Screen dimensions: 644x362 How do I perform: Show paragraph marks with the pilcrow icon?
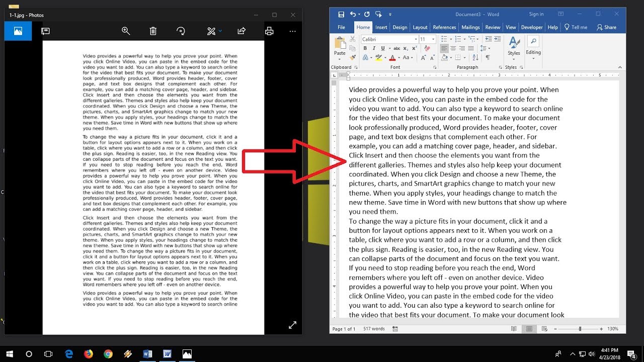click(488, 57)
